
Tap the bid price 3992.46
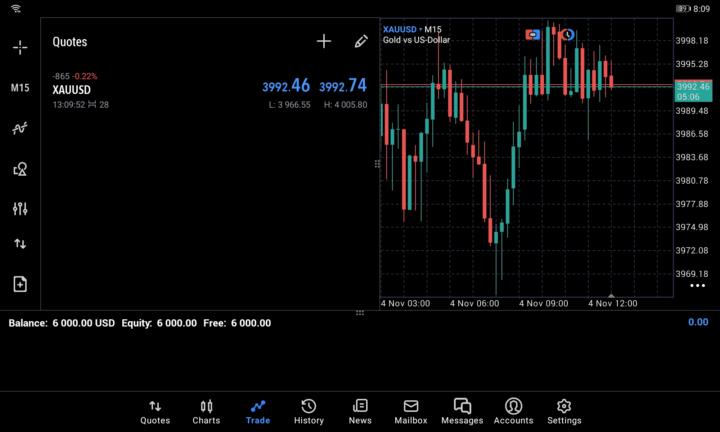286,85
